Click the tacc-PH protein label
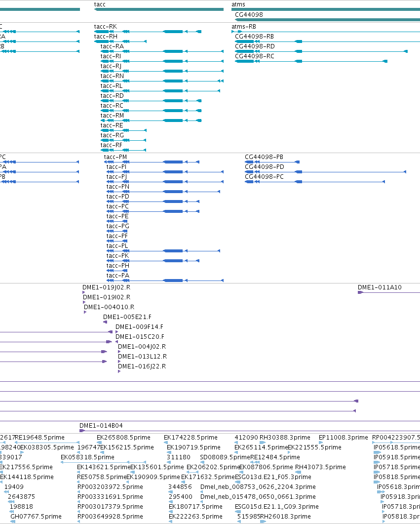 pos(118,265)
